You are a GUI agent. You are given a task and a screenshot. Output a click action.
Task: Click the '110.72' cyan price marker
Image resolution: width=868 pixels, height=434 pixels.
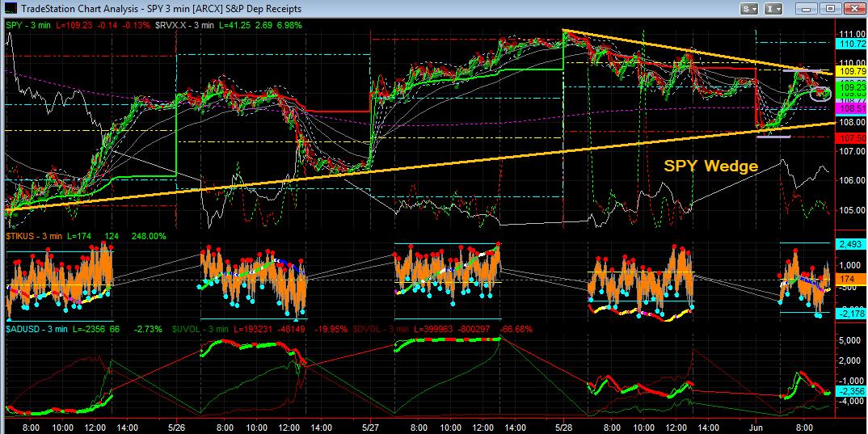click(853, 43)
